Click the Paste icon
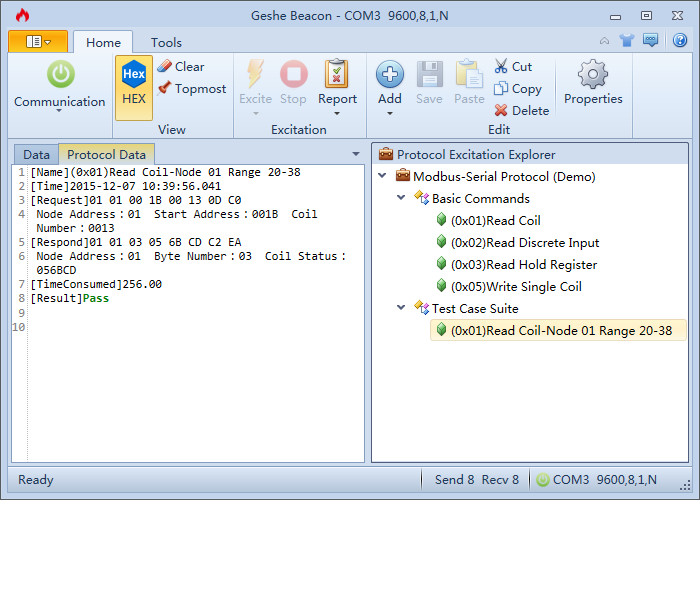Screen dimensions: 700x600 469,74
